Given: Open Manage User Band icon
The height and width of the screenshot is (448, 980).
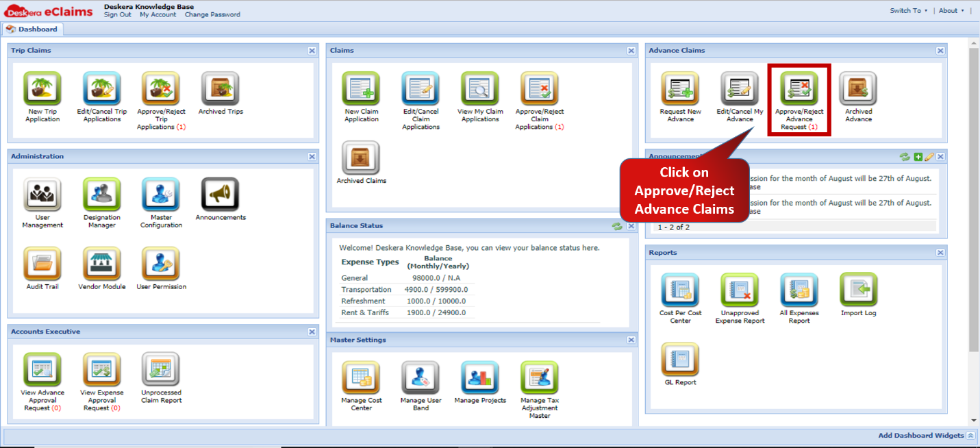Looking at the screenshot, I should (x=420, y=378).
